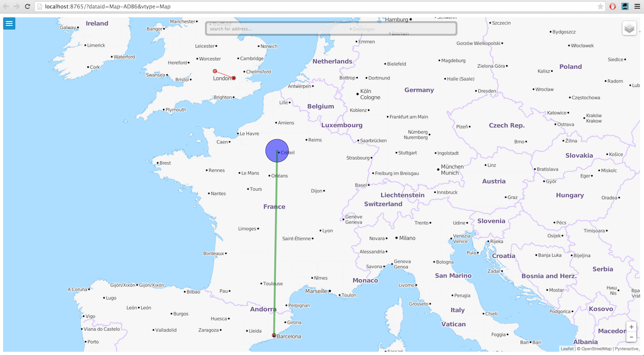The image size is (644, 356).
Task: Bookmark the page with the star icon
Action: [601, 6]
